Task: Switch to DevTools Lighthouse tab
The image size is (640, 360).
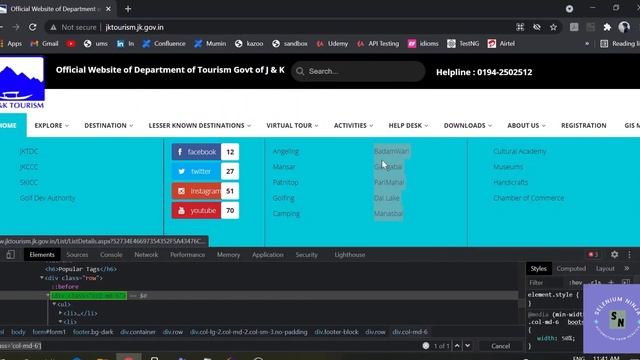Action: coord(350,255)
